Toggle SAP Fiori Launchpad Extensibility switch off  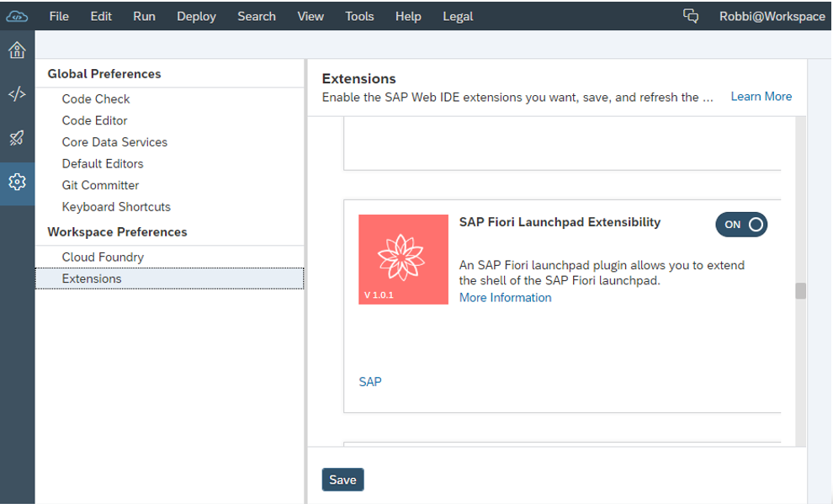tap(741, 225)
